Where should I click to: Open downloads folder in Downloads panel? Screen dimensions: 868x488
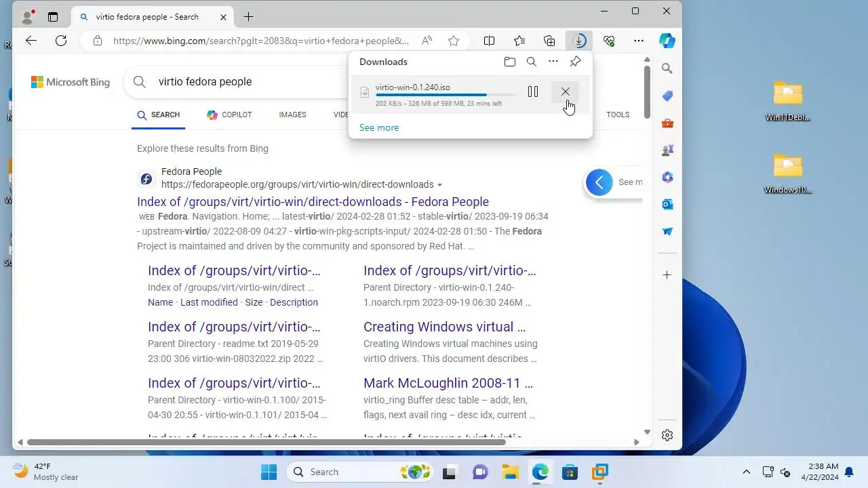pos(510,62)
